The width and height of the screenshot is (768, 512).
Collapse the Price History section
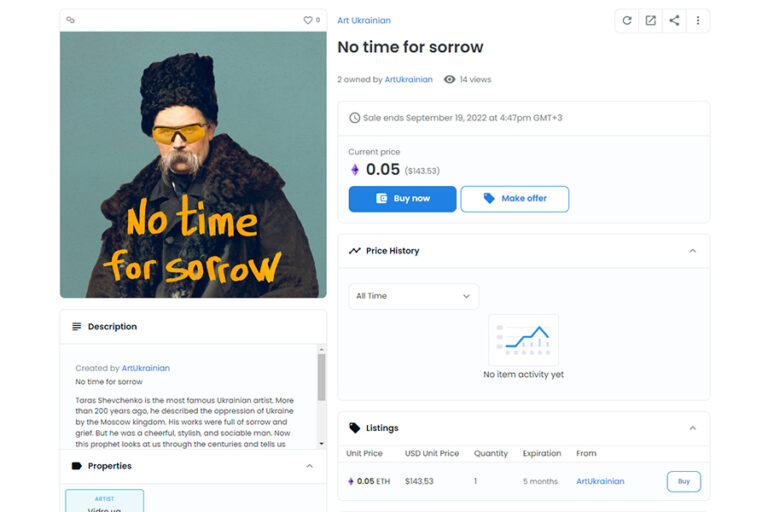(x=693, y=251)
